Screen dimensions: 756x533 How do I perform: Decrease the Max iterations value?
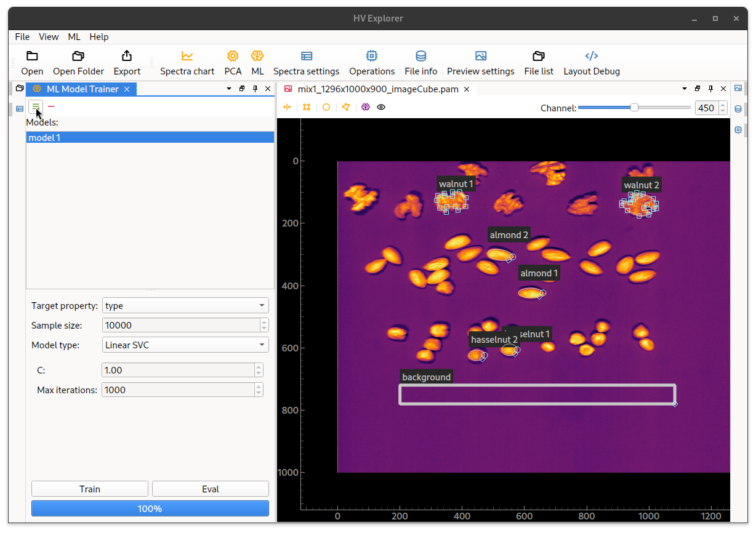pyautogui.click(x=259, y=393)
